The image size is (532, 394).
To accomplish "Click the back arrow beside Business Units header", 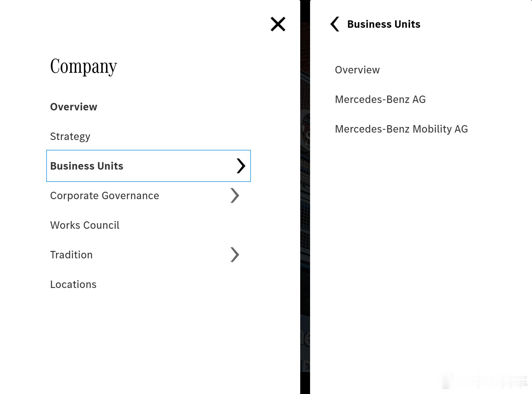I will click(x=335, y=24).
